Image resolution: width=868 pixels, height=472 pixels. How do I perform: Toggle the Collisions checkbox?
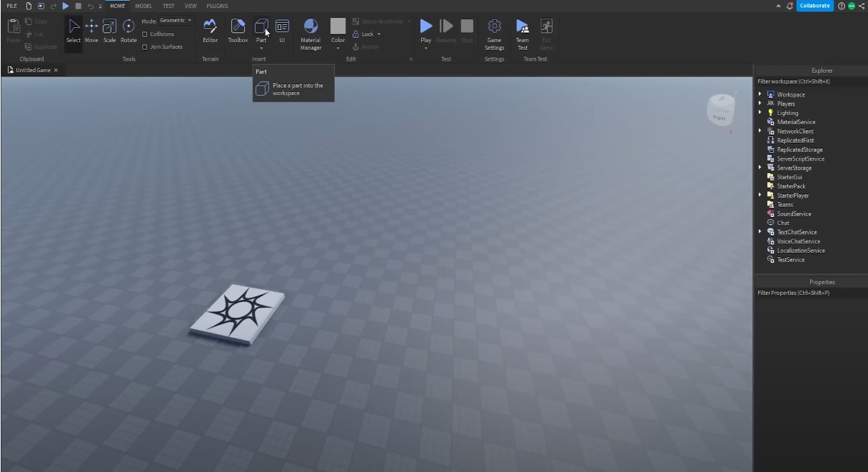coord(145,34)
